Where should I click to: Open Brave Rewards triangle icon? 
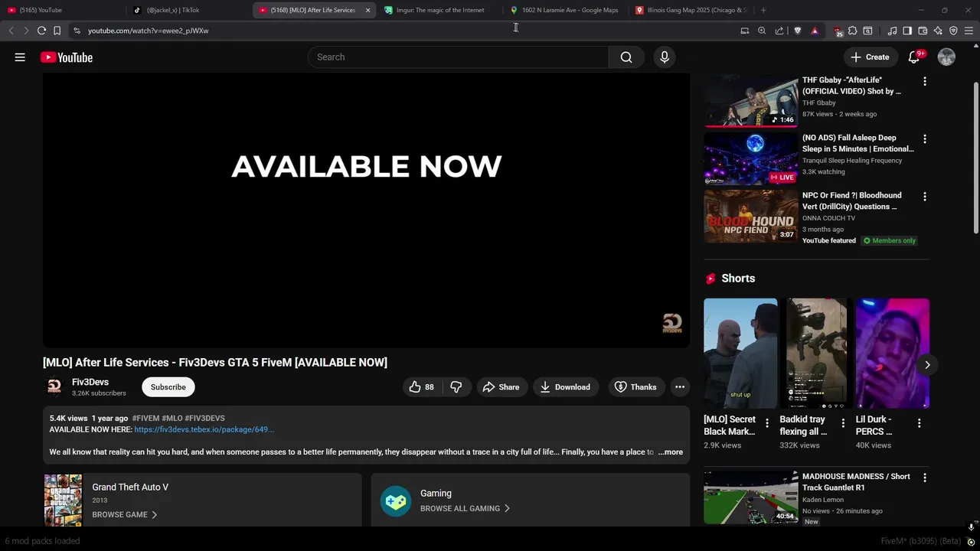[x=815, y=31]
